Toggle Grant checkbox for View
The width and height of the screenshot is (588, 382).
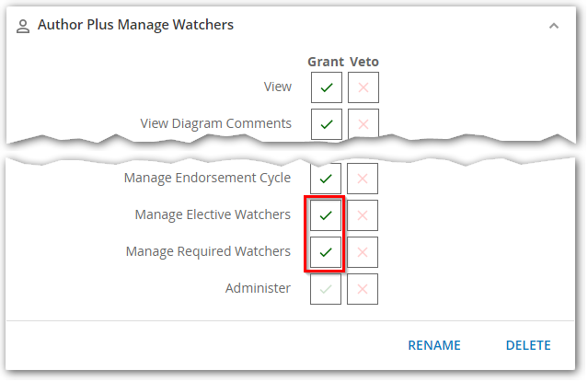pyautogui.click(x=326, y=87)
